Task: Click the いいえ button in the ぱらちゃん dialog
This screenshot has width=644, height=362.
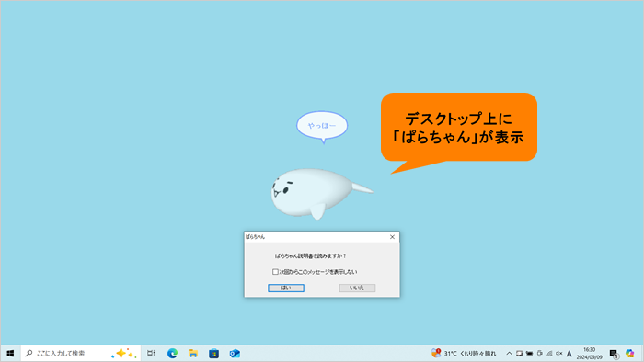Action: [357, 288]
